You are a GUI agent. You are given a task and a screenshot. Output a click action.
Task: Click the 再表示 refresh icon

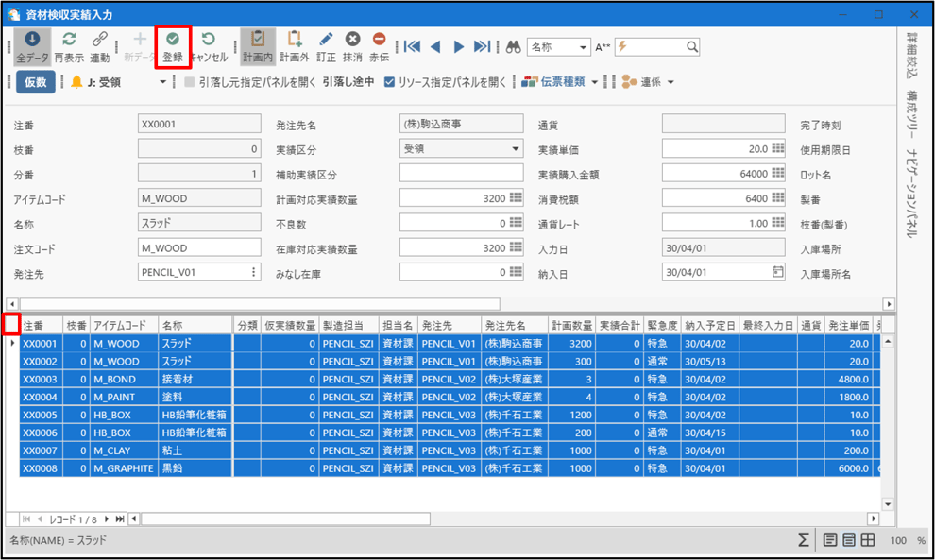tap(69, 40)
